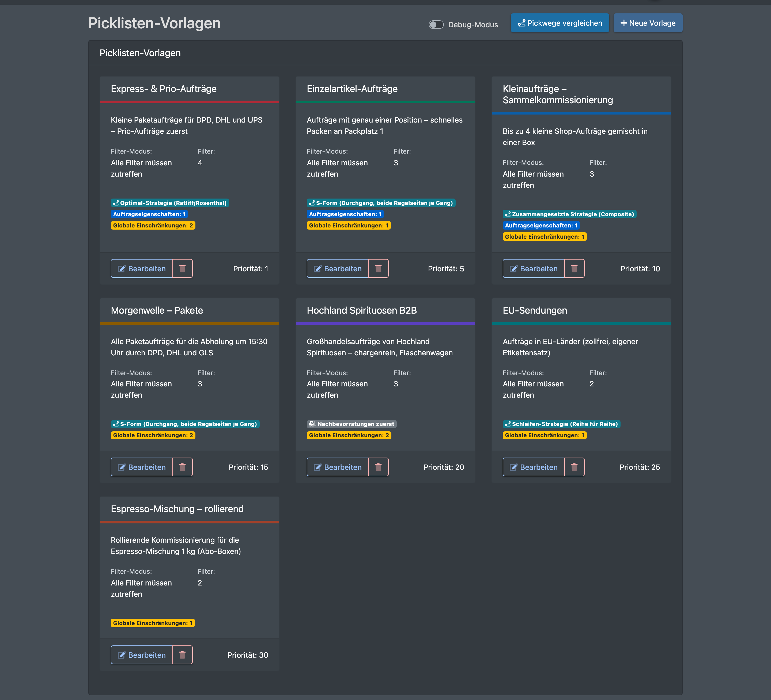771x700 pixels.
Task: Toggle the Debug-Modus switch
Action: pyautogui.click(x=436, y=24)
